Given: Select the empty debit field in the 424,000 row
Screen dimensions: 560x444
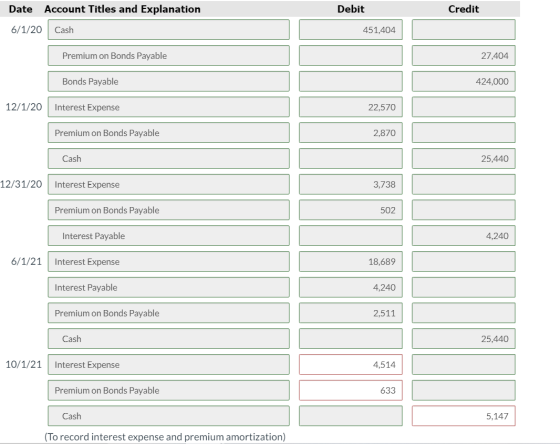Looking at the screenshot, I should (351, 81).
